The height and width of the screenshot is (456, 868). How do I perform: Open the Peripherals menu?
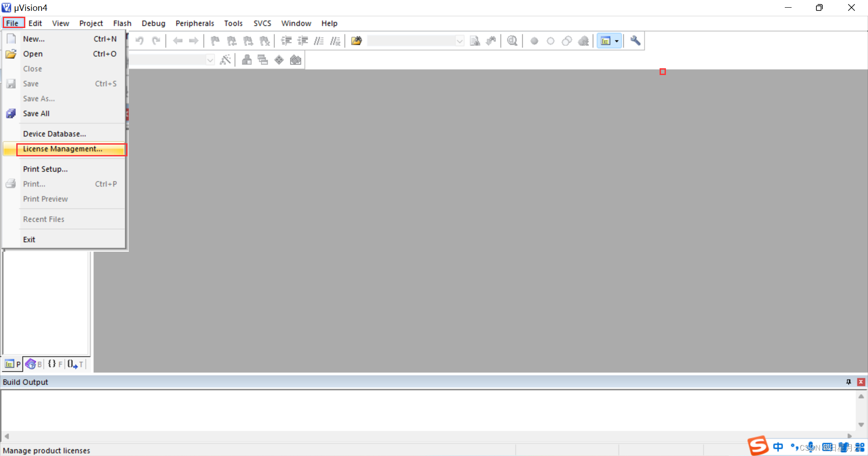pyautogui.click(x=195, y=23)
